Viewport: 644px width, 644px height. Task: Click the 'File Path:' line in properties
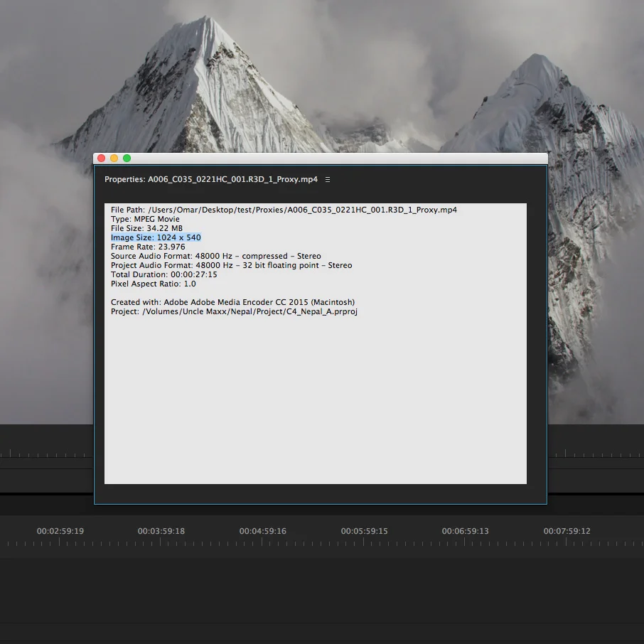(x=284, y=210)
